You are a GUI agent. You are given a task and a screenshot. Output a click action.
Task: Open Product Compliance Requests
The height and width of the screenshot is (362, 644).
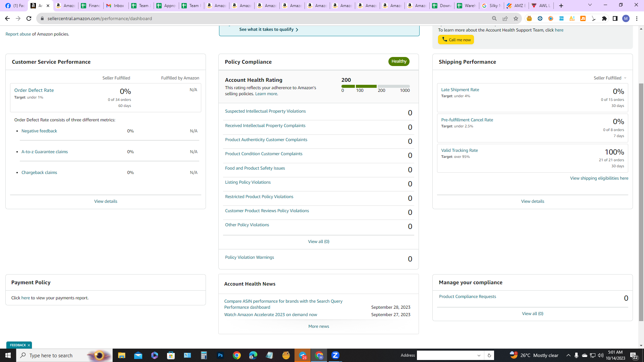click(x=467, y=297)
